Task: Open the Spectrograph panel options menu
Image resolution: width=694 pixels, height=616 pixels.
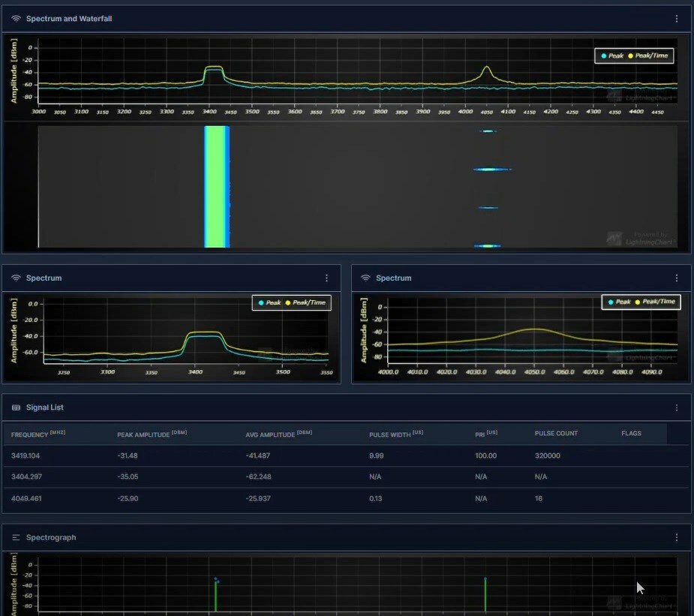Action: coord(677,538)
